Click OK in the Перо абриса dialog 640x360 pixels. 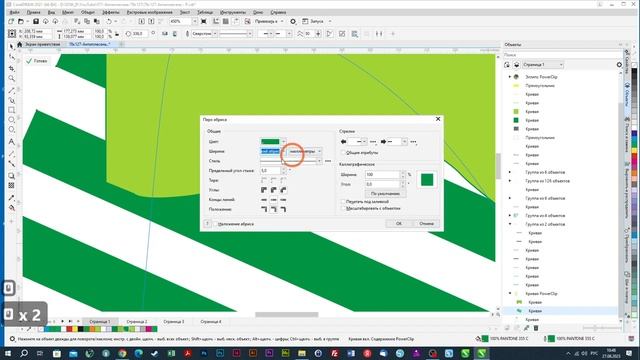click(399, 224)
